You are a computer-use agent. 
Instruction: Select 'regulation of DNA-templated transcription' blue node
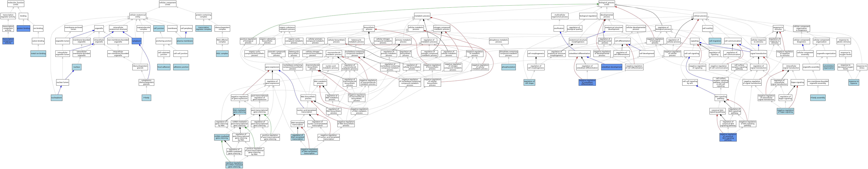pos(298,137)
